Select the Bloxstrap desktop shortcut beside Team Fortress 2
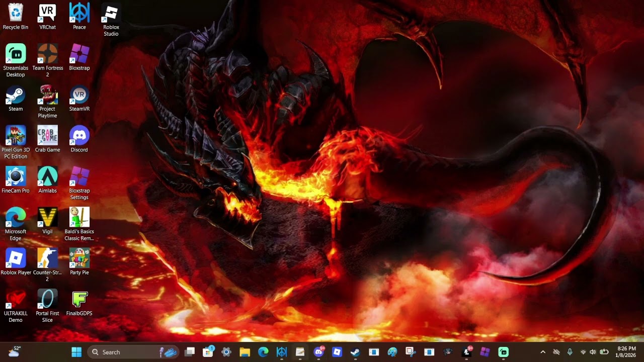The width and height of the screenshot is (644, 362). pos(79,57)
